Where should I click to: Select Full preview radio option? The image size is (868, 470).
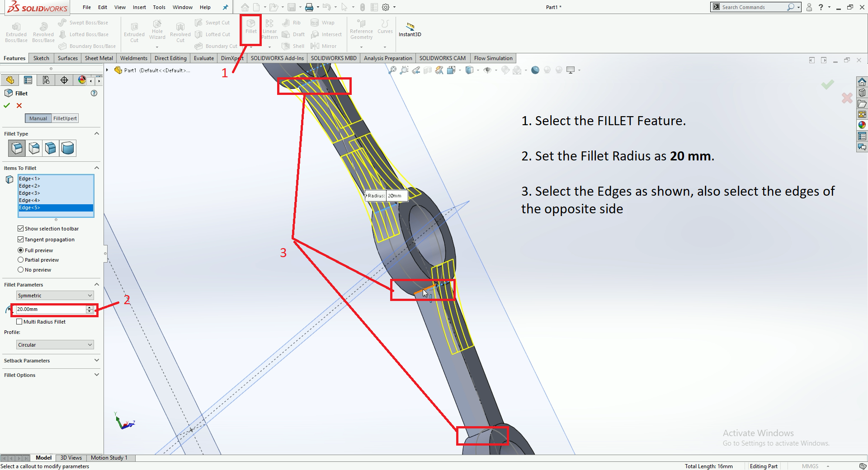click(20, 250)
